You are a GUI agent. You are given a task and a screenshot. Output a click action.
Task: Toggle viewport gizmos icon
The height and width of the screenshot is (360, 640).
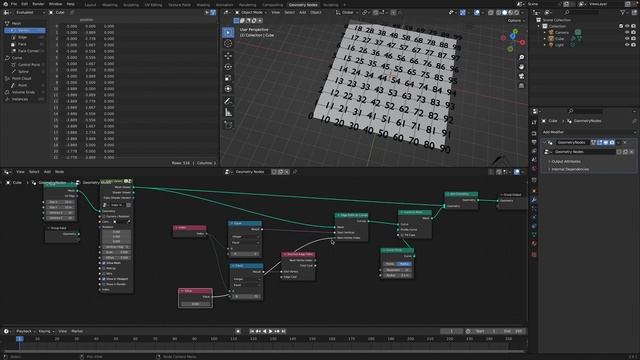click(x=462, y=13)
